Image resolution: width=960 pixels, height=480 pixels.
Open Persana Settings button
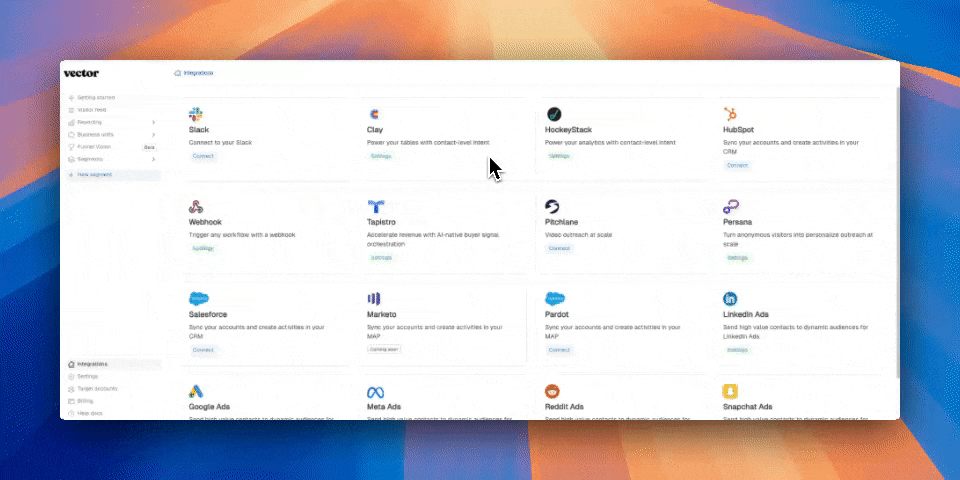click(737, 258)
